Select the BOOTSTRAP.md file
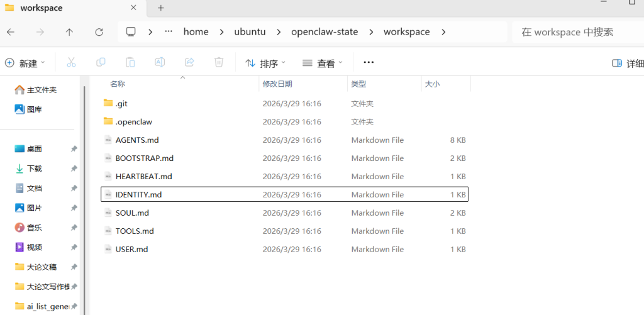Viewport: 644px width, 315px height. click(x=284, y=158)
